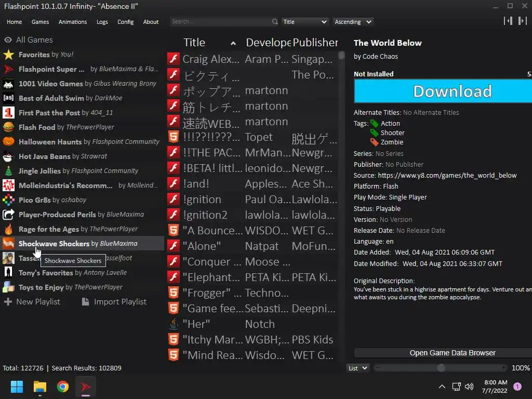
Task: Click into the Search field
Action: pyautogui.click(x=220, y=22)
